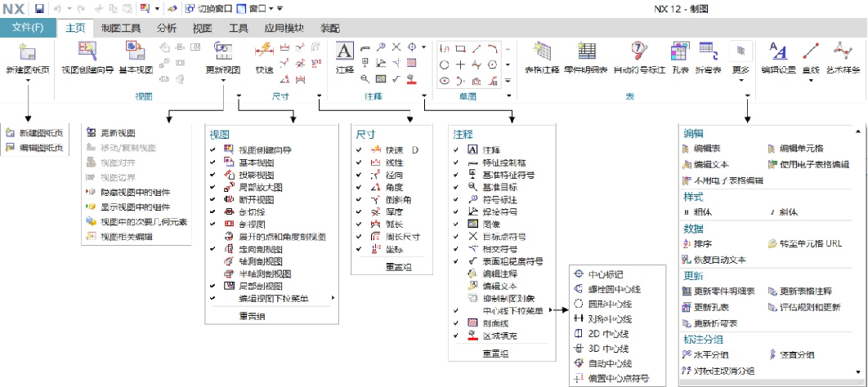Click the 视图创建向导 wizard icon in ribbon

pyautogui.click(x=87, y=51)
